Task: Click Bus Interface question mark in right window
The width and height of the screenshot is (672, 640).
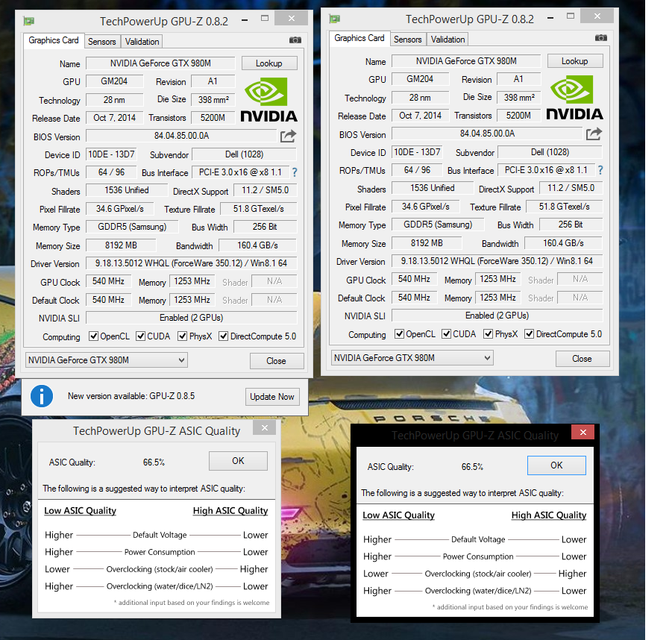Action: (600, 170)
